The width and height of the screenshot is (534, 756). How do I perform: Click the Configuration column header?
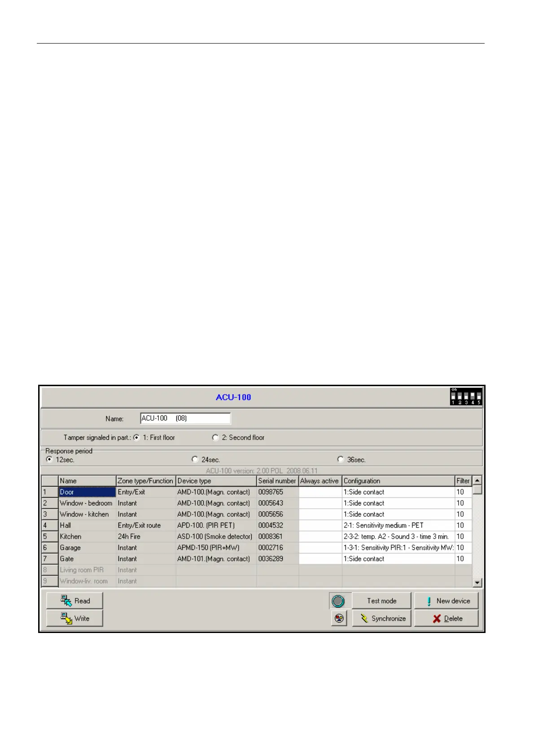tap(398, 481)
